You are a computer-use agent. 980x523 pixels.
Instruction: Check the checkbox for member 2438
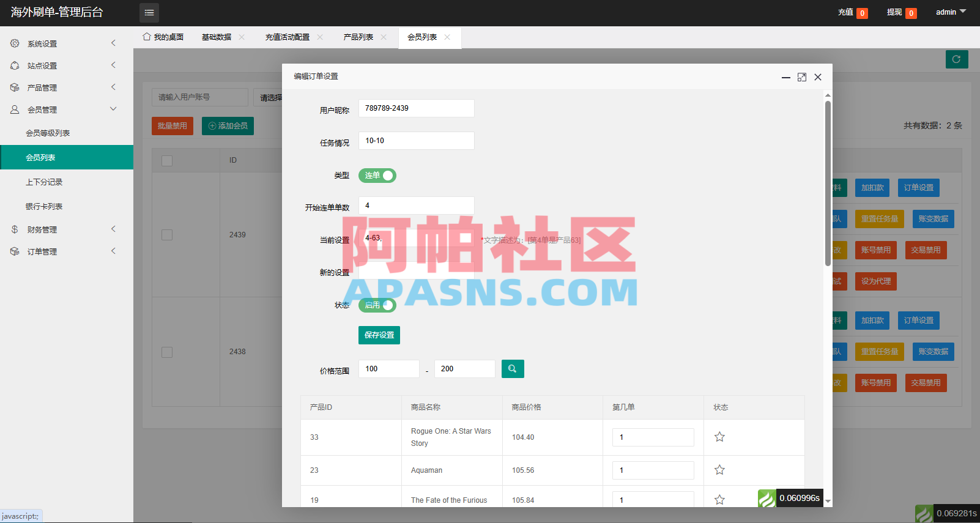click(x=167, y=352)
